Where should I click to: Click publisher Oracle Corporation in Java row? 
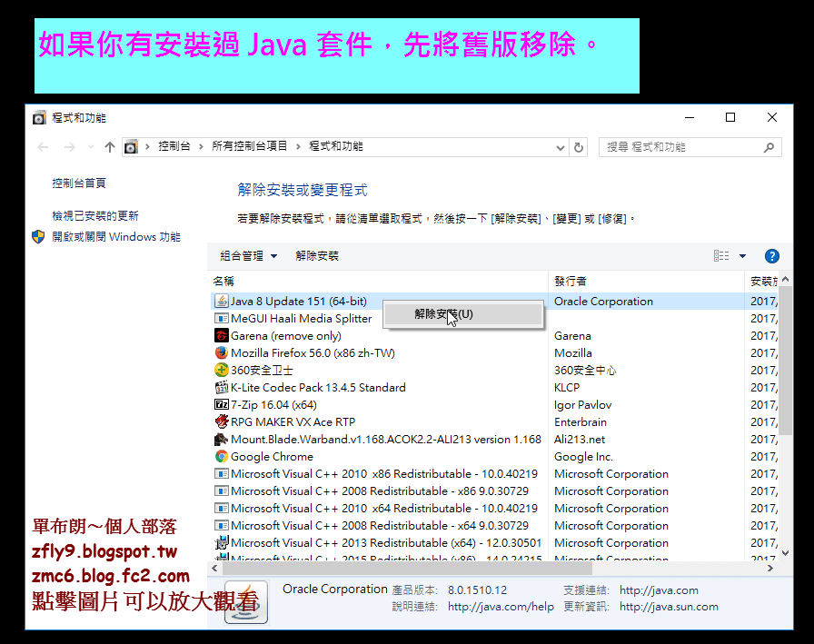click(603, 302)
